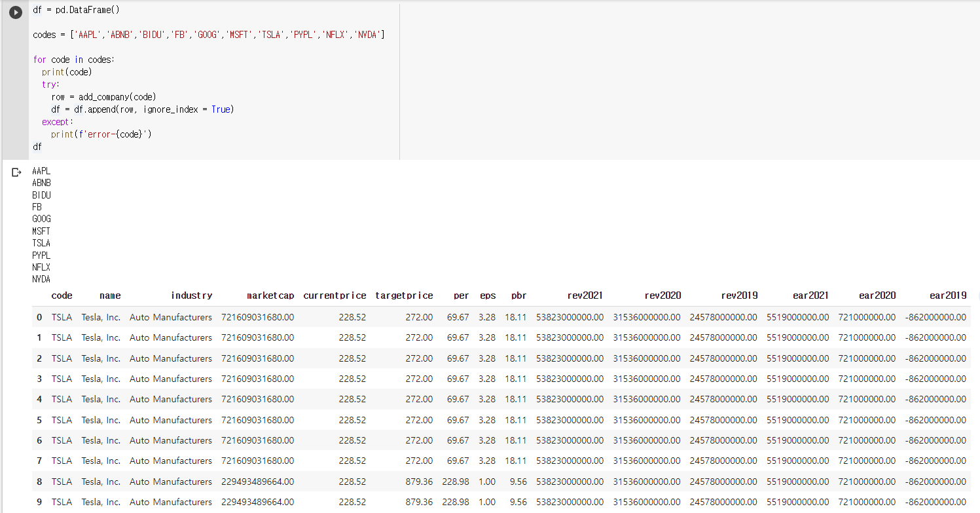The height and width of the screenshot is (513, 980).
Task: Click row index 8 in the dataframe
Action: coord(39,482)
